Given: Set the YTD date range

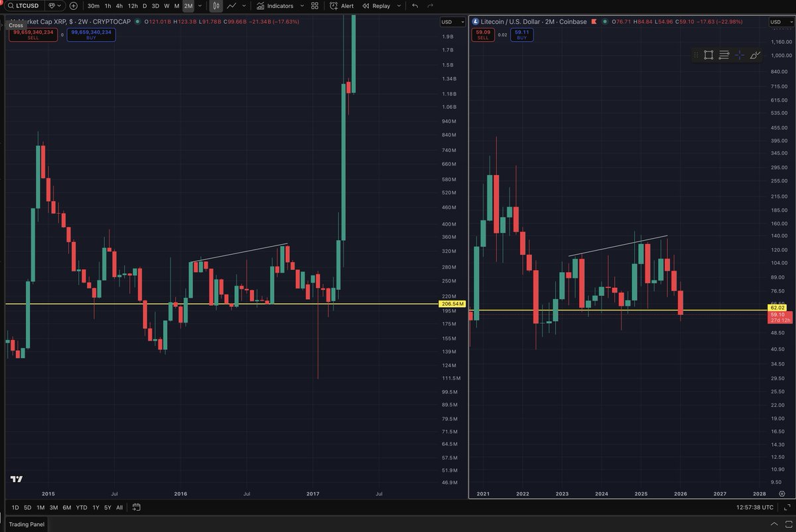Looking at the screenshot, I should 82,507.
